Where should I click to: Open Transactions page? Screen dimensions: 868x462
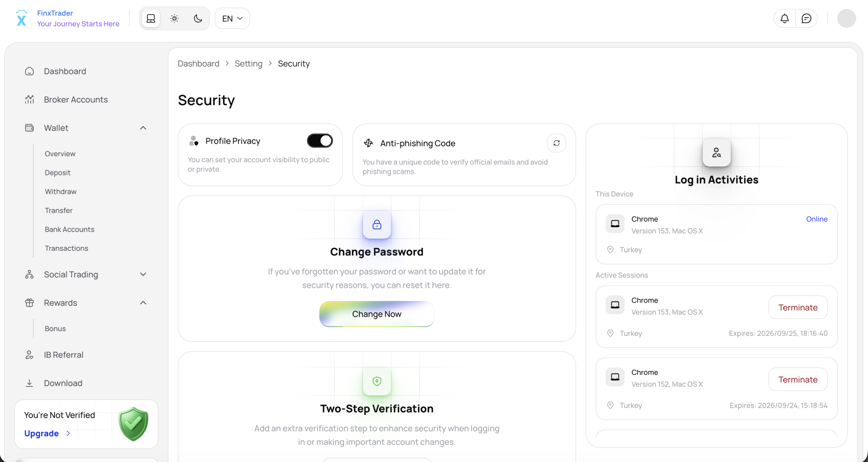[x=66, y=248]
